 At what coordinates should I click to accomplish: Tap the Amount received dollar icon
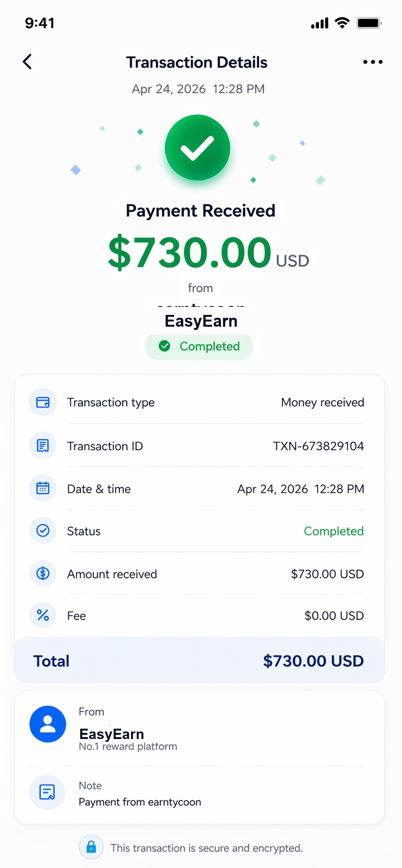pyautogui.click(x=43, y=573)
